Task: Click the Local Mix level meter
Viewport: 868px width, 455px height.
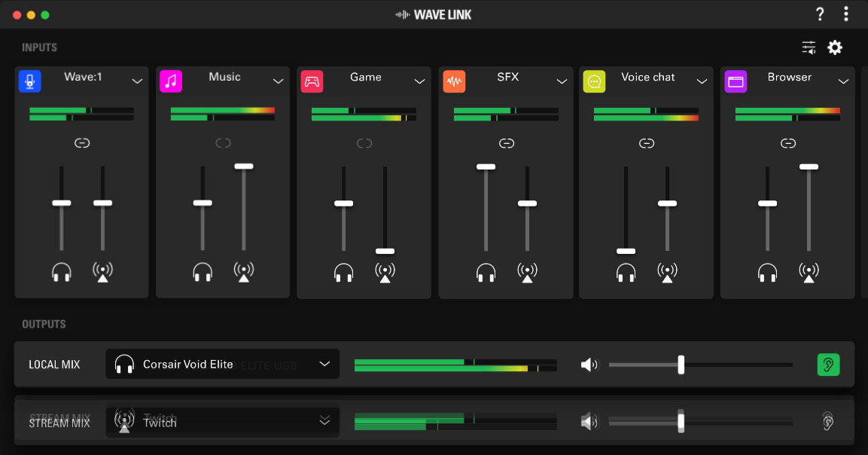Action: coord(455,365)
